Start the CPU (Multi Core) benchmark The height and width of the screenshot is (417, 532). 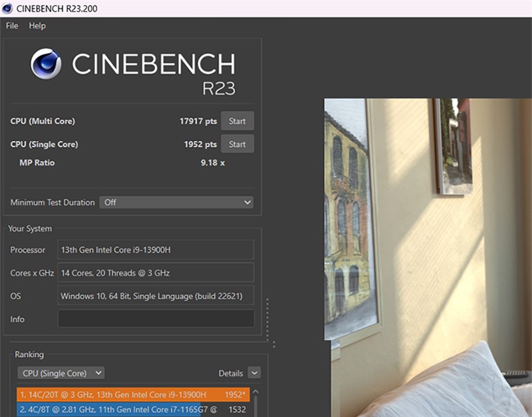coord(237,120)
